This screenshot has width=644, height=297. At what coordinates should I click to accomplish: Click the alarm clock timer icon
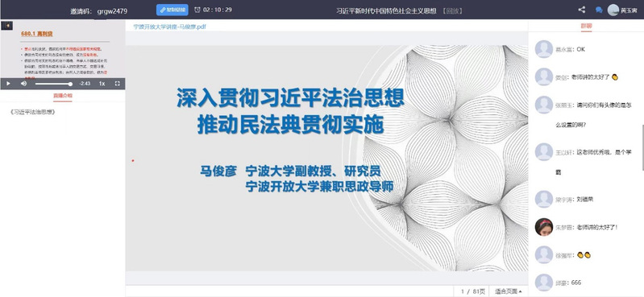pyautogui.click(x=197, y=10)
